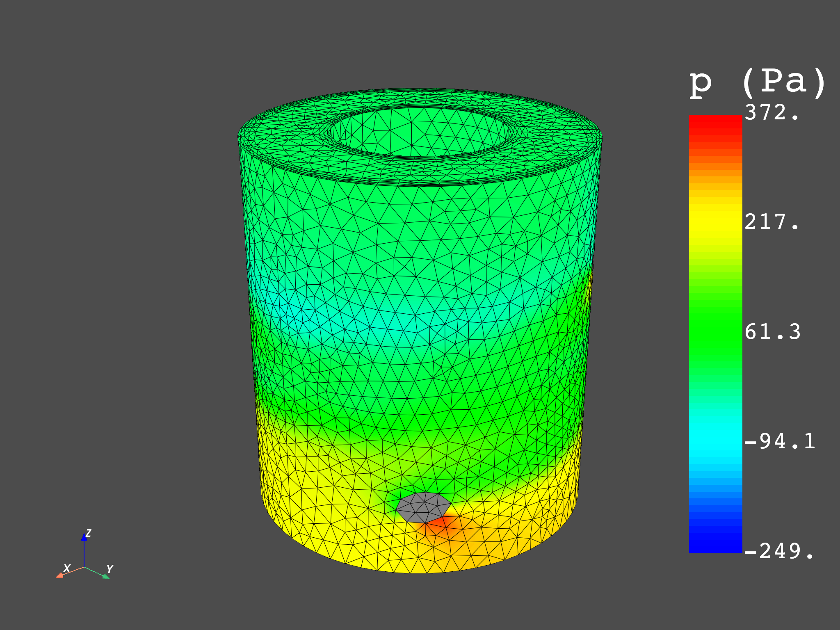Click the Y axis label on orientation triad
The width and height of the screenshot is (840, 630).
110,568
